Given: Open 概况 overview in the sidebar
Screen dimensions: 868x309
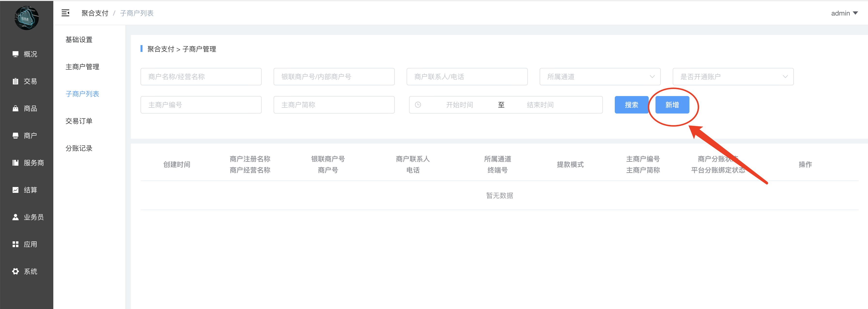Looking at the screenshot, I should click(x=25, y=54).
